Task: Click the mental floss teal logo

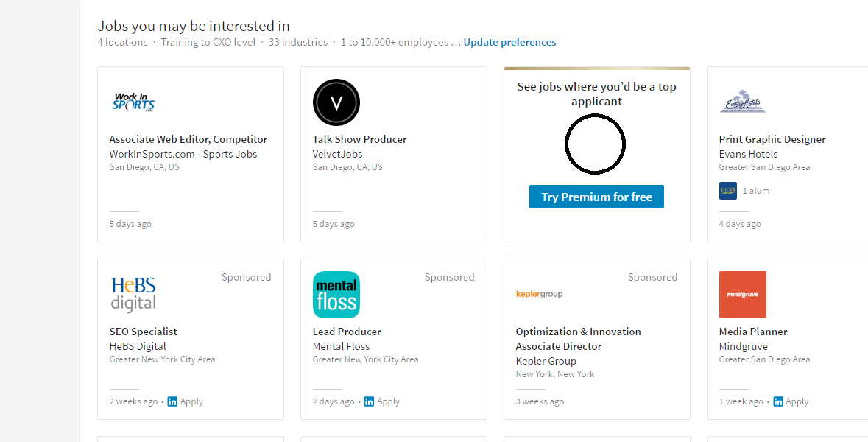Action: (x=336, y=295)
